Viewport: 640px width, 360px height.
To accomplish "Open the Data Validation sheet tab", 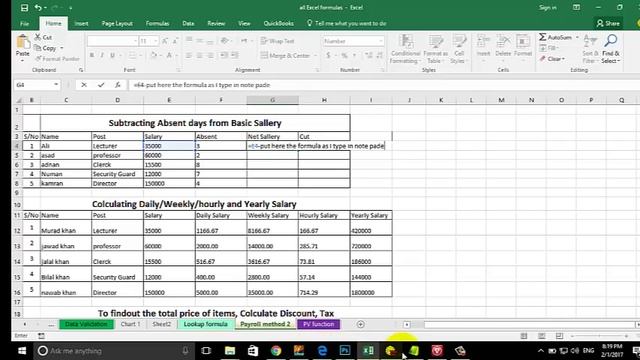I will pyautogui.click(x=86, y=324).
